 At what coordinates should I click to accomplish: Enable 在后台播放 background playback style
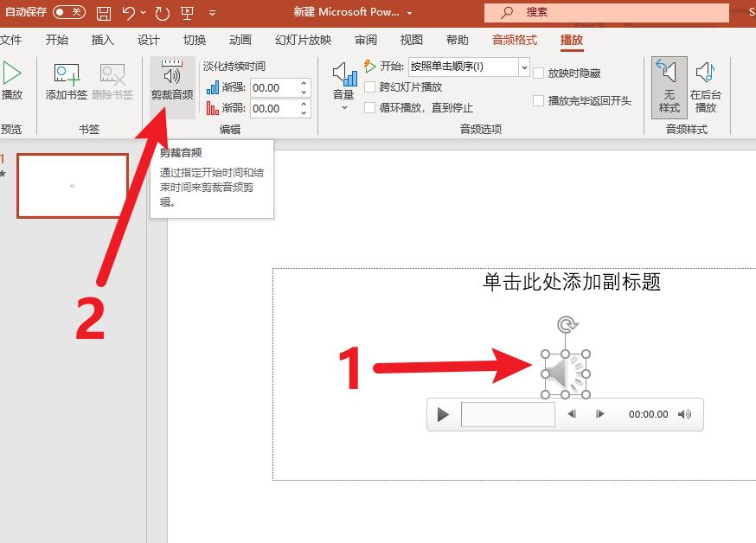point(707,86)
